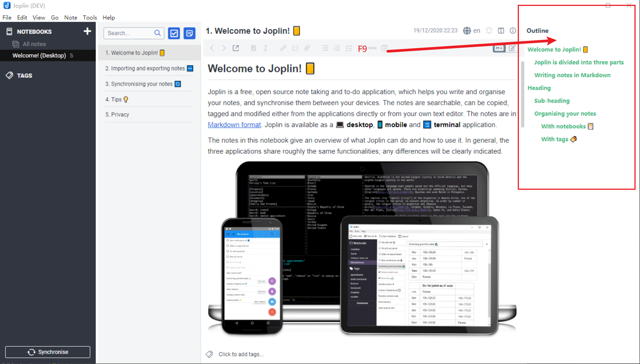Screen dimensions: 640x364
Task: Open the horizontal ellipsis toolbar menu
Action: 373,48
